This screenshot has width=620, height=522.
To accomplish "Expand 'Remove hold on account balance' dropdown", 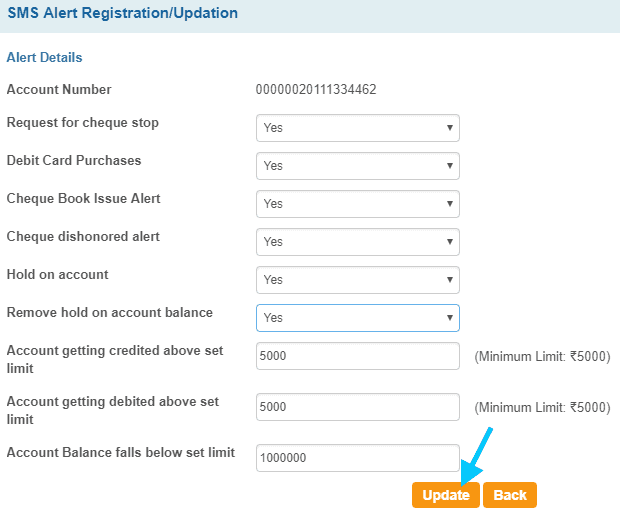I will tap(357, 318).
